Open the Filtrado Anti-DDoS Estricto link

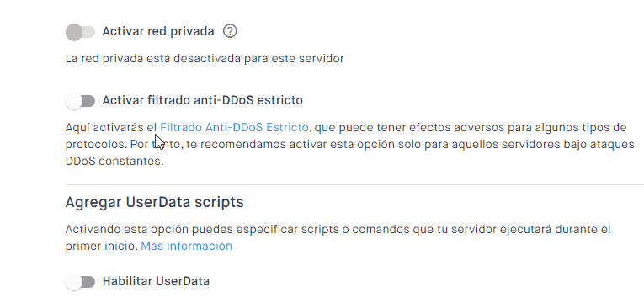point(234,128)
